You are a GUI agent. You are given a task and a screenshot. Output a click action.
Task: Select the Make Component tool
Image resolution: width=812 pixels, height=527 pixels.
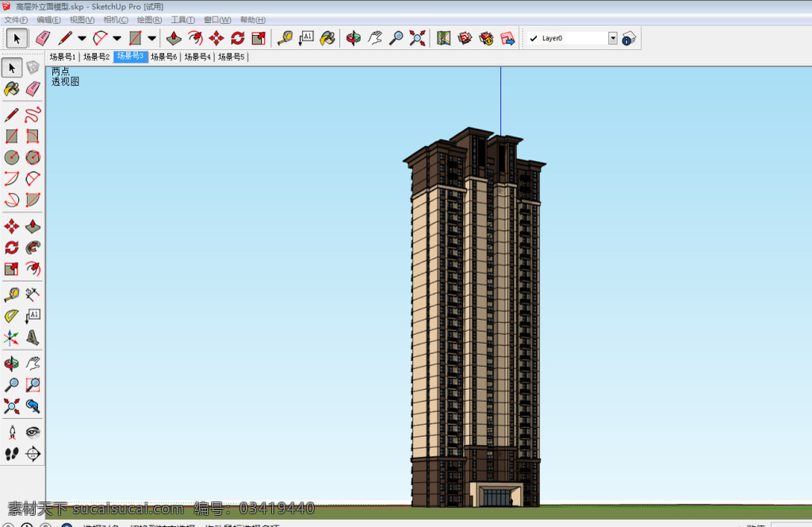coord(33,67)
